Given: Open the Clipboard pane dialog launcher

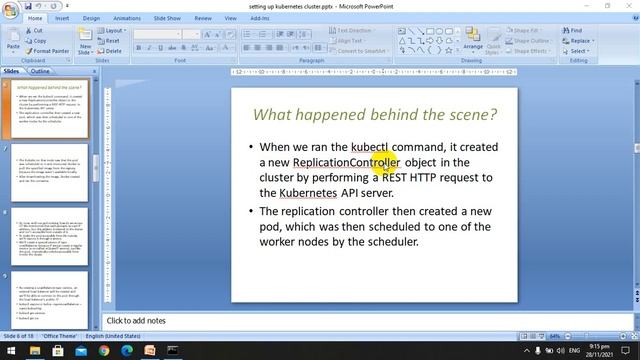Looking at the screenshot, I should [x=68, y=60].
